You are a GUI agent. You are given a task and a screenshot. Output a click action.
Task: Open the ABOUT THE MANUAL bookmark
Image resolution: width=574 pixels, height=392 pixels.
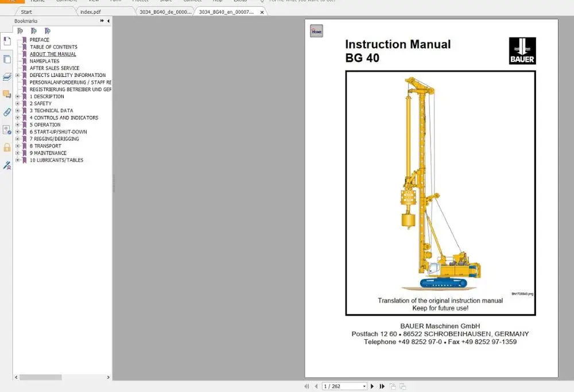53,54
